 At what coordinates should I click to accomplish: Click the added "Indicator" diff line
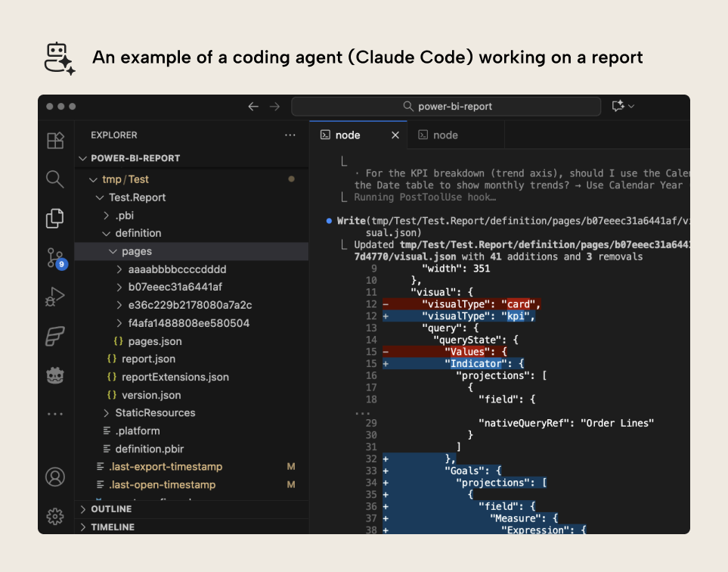(x=453, y=364)
